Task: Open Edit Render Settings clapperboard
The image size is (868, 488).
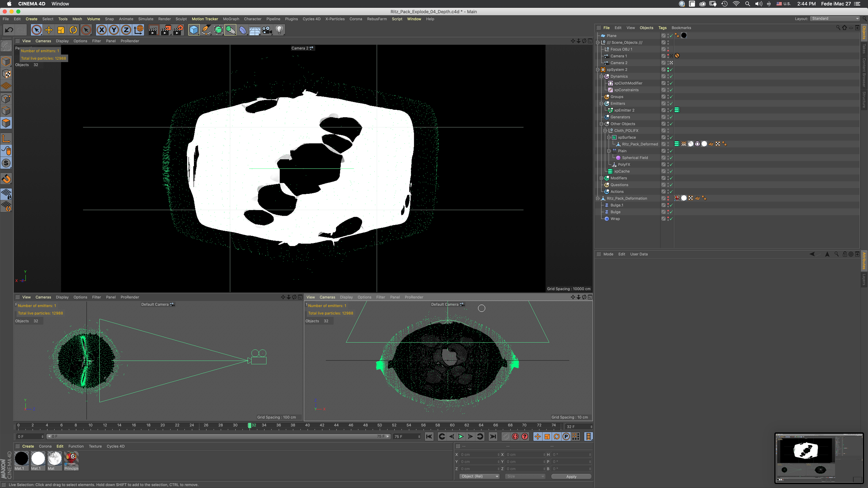Action: tap(178, 30)
